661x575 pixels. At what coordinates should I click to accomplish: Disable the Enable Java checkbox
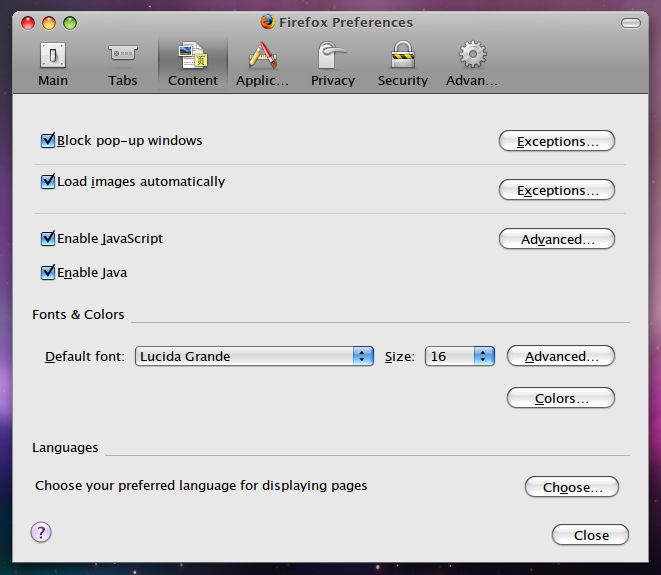pyautogui.click(x=48, y=272)
